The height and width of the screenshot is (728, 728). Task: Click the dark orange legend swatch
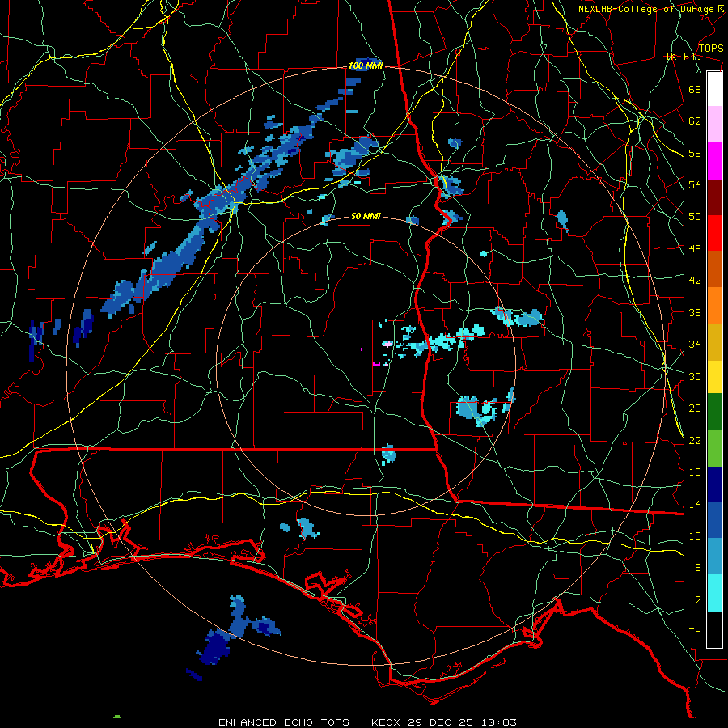(x=714, y=269)
